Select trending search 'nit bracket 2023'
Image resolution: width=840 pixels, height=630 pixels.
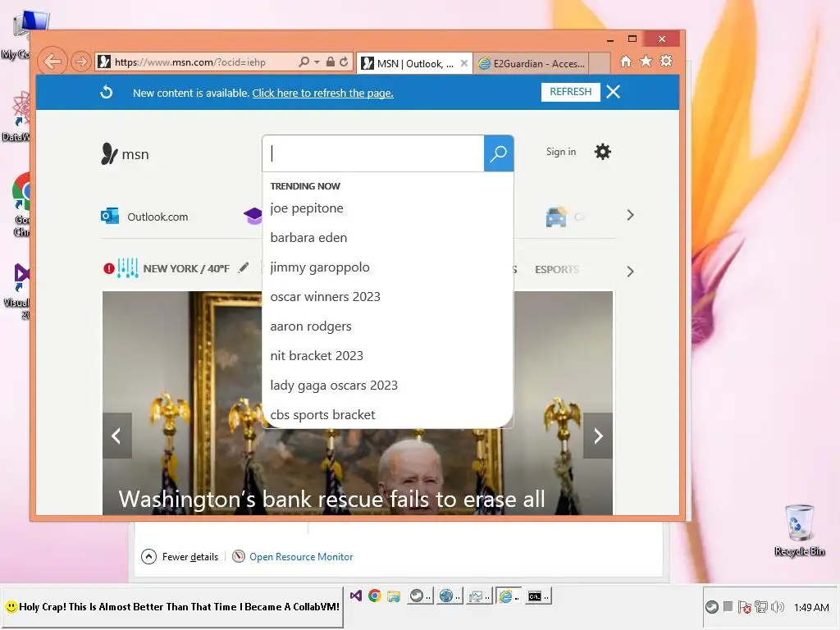[317, 356]
